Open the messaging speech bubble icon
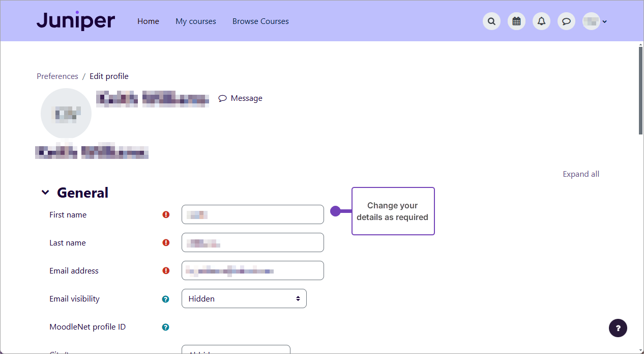The width and height of the screenshot is (644, 354). pyautogui.click(x=566, y=21)
